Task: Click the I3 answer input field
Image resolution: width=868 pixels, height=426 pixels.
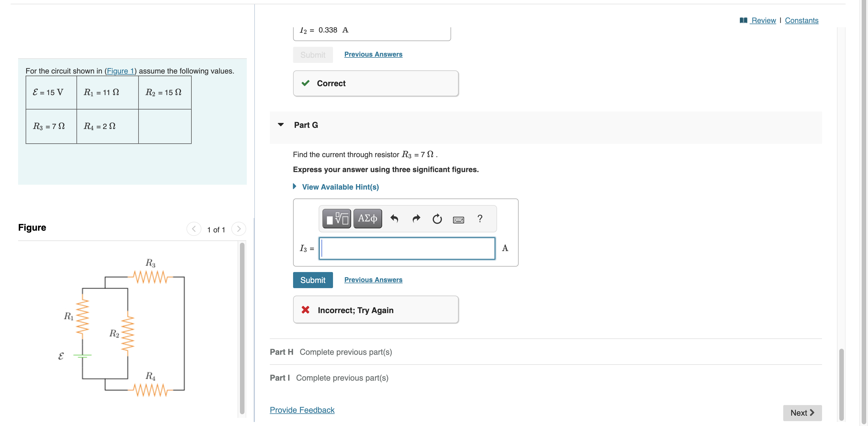Action: click(x=407, y=248)
